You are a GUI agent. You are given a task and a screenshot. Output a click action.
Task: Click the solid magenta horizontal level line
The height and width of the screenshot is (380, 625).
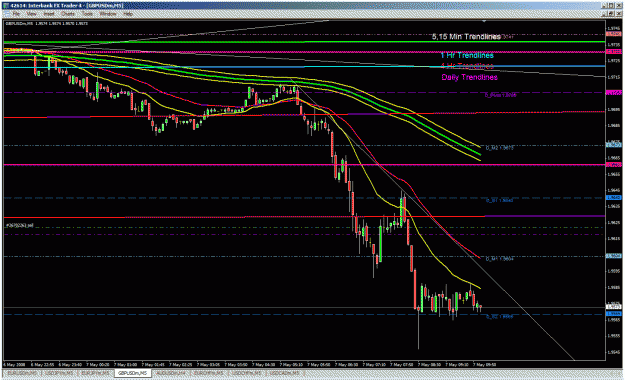tap(305, 164)
